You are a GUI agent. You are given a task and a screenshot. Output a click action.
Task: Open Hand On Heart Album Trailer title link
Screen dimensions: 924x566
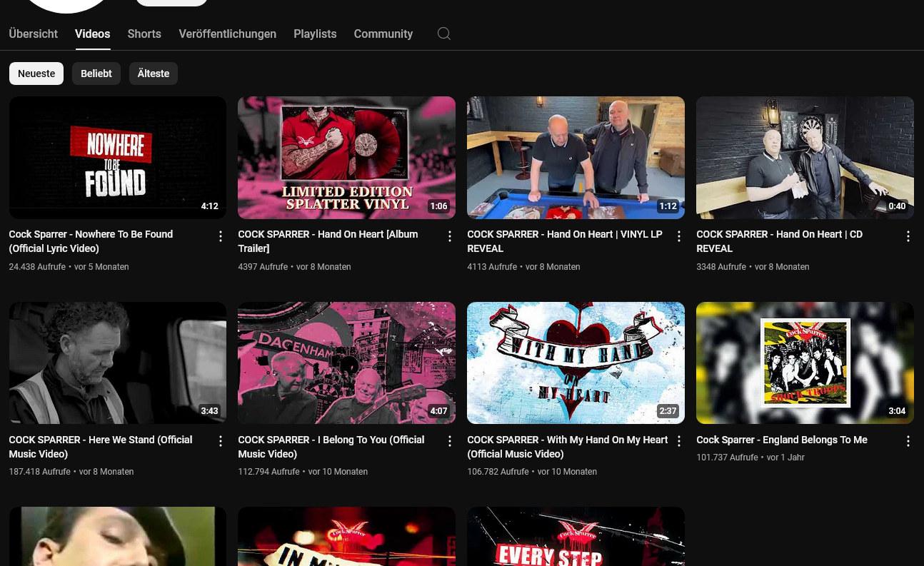coord(328,241)
